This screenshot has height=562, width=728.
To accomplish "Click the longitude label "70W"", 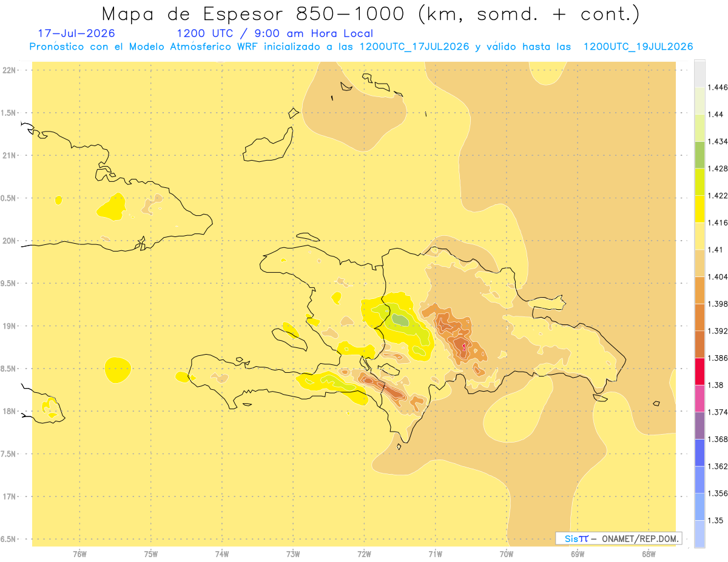I will [x=507, y=554].
